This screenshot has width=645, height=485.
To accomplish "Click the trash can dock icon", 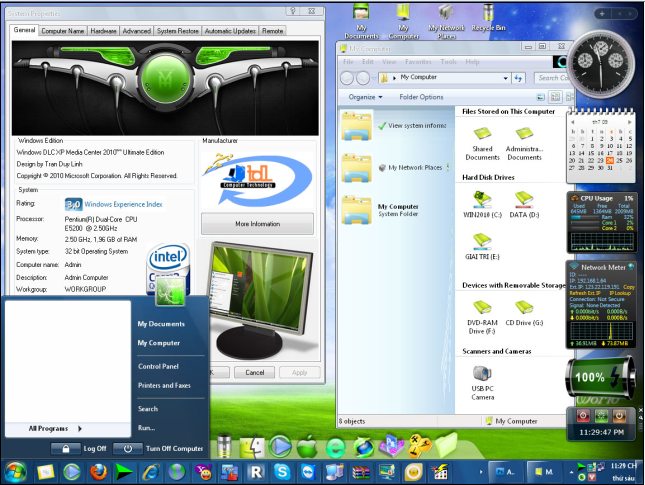I will (x=225, y=446).
